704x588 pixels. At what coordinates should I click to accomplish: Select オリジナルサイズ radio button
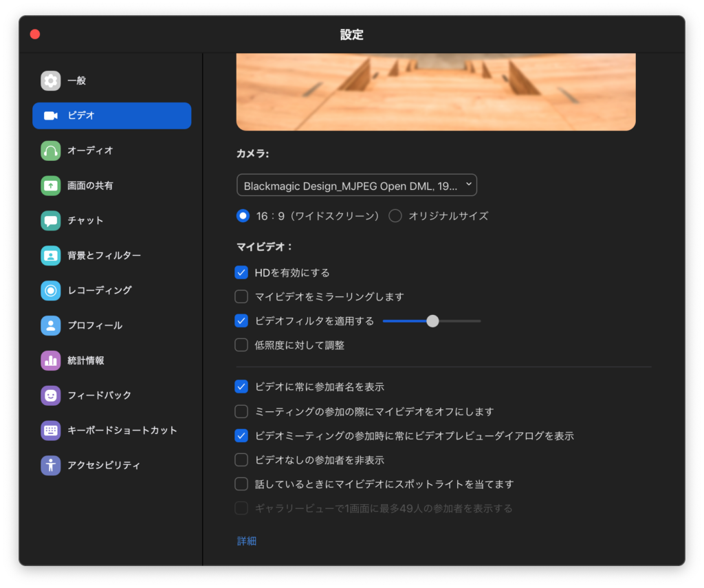click(395, 216)
